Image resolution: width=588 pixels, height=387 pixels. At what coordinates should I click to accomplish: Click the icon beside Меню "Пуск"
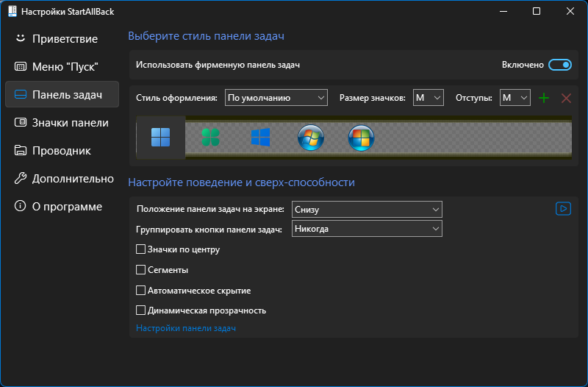21,66
